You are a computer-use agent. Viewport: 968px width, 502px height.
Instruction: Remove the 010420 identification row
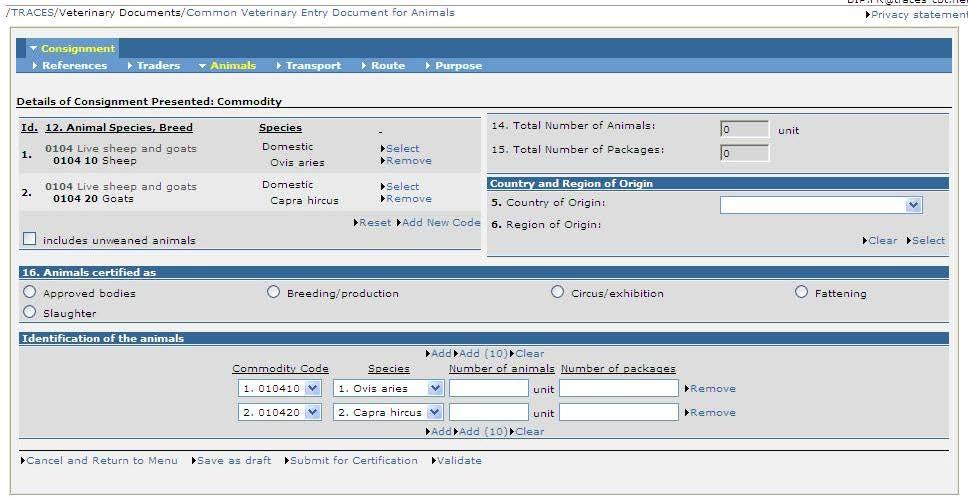pos(712,412)
